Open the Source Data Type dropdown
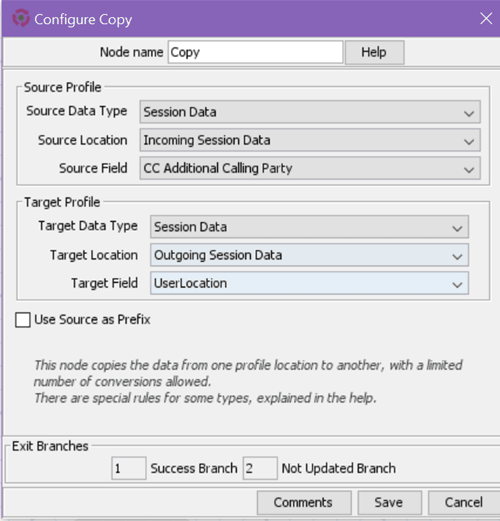The height and width of the screenshot is (521, 500). (310, 112)
